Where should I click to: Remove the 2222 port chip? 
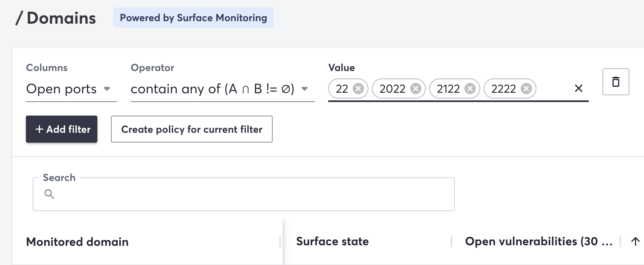526,89
